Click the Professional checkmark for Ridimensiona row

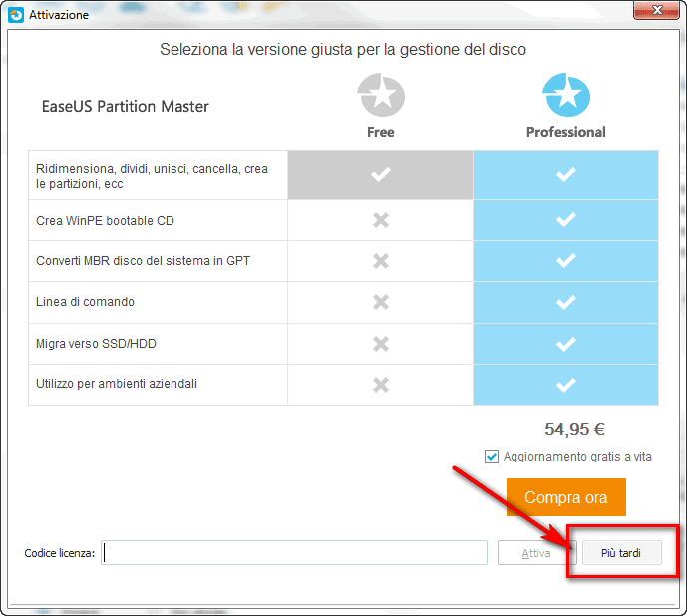pos(566,174)
